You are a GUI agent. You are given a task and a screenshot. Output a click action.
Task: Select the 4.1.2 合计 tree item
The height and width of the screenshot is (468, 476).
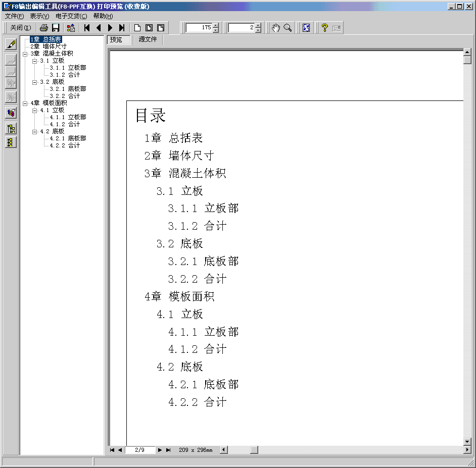click(65, 124)
